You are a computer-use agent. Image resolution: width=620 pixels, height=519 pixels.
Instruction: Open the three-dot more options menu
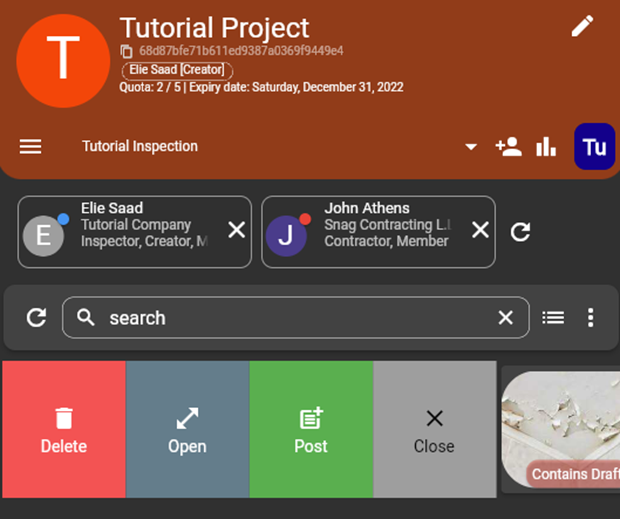[x=591, y=318]
